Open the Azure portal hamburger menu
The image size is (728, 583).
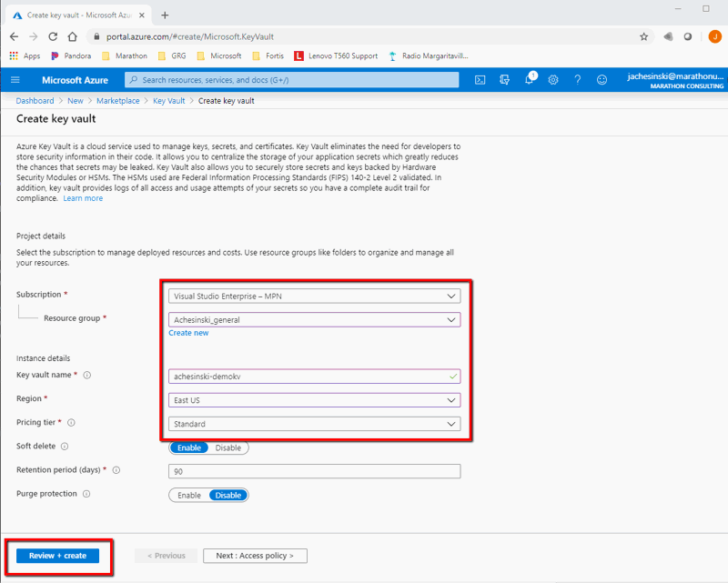[x=15, y=80]
